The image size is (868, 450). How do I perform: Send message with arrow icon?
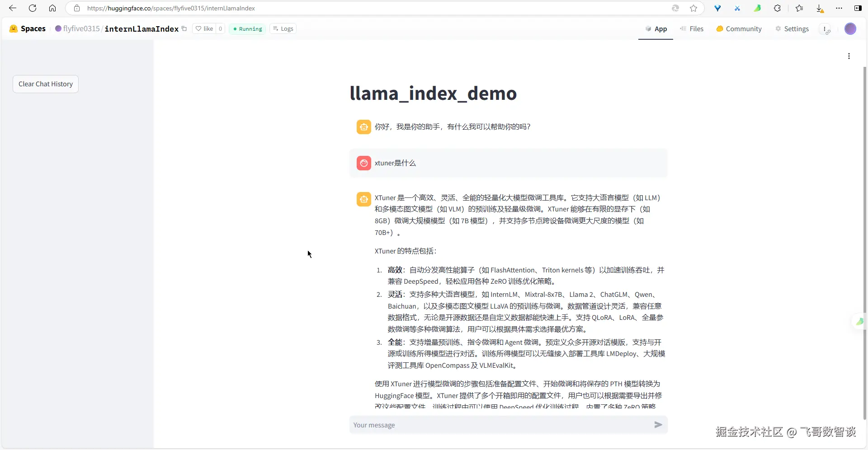(x=658, y=425)
